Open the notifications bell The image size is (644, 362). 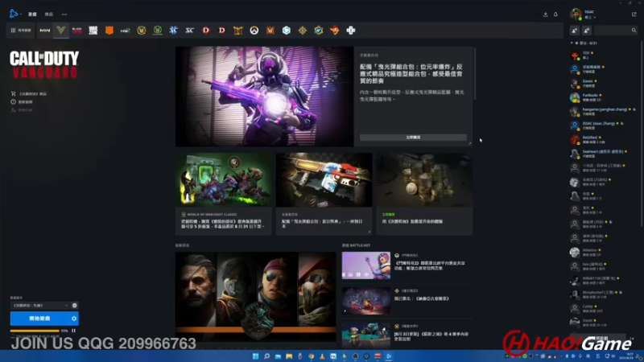555,14
